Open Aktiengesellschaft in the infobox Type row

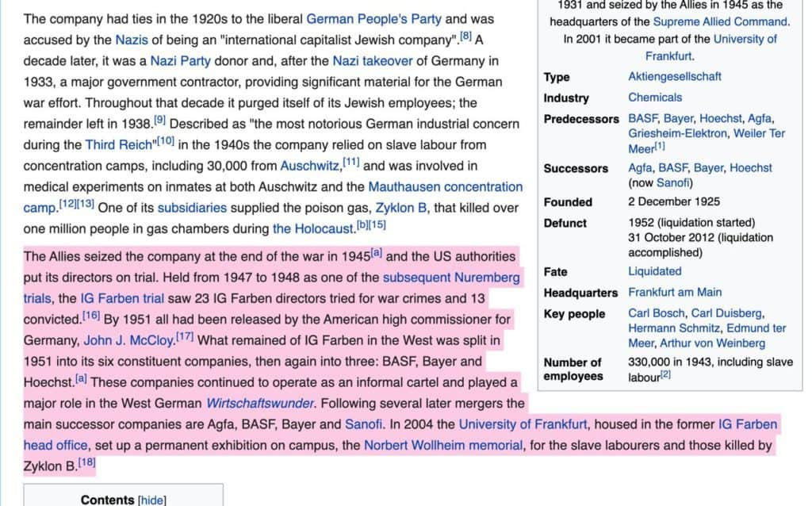tap(674, 76)
